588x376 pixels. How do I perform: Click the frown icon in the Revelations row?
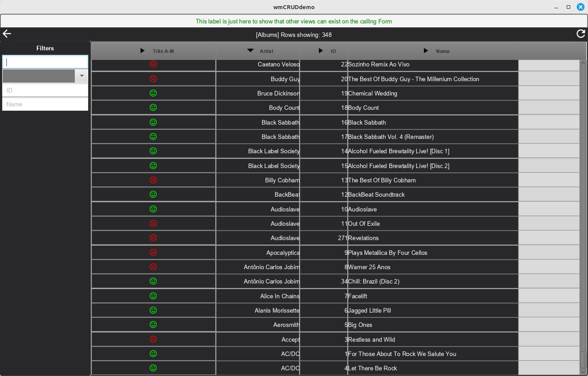[153, 238]
